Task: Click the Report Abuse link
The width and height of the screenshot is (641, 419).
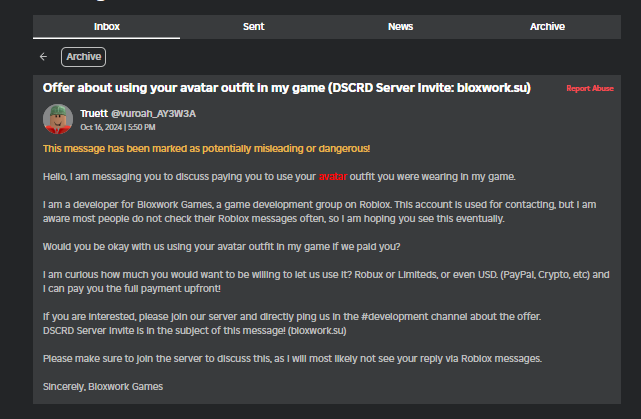Action: (x=589, y=88)
